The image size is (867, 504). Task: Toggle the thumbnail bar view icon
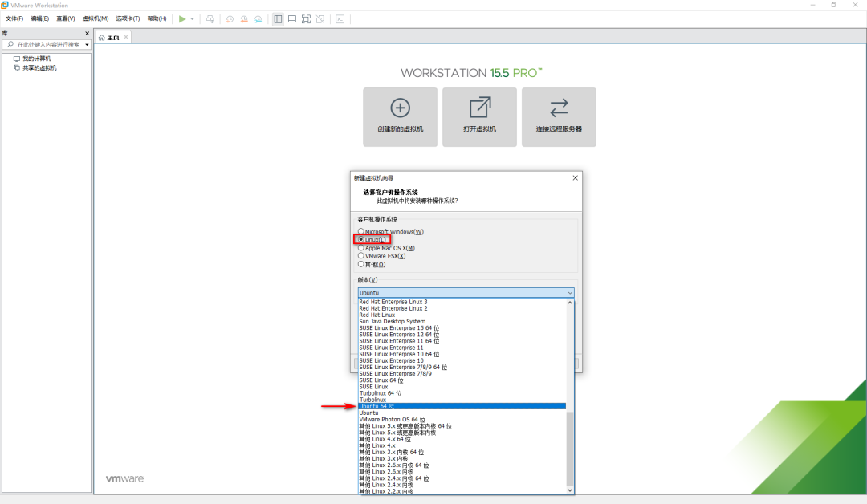pyautogui.click(x=292, y=18)
